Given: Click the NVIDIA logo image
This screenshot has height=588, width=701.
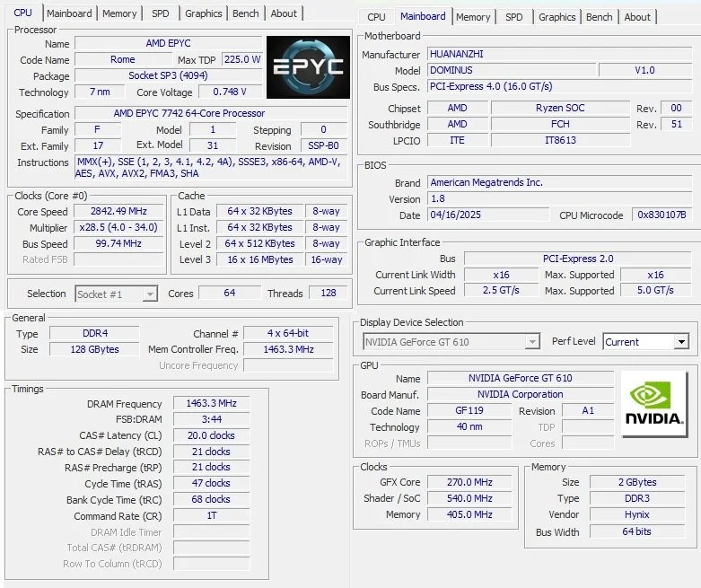Looking at the screenshot, I should 654,404.
